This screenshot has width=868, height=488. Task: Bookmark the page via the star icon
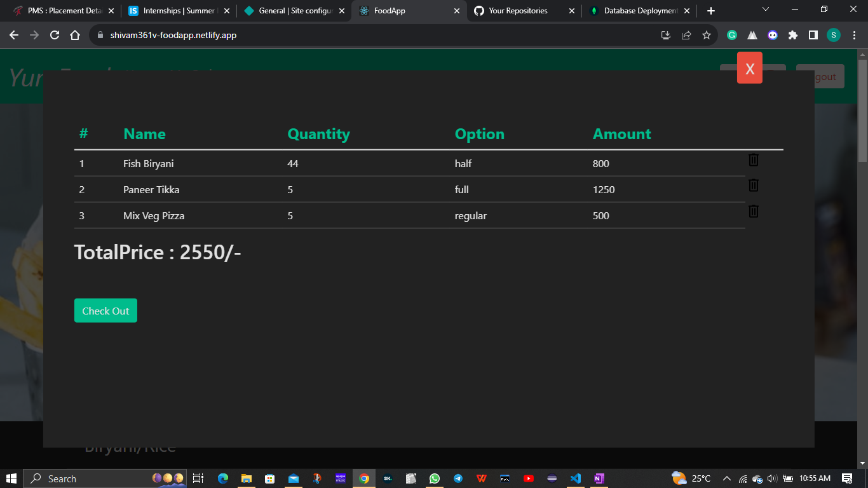point(707,35)
